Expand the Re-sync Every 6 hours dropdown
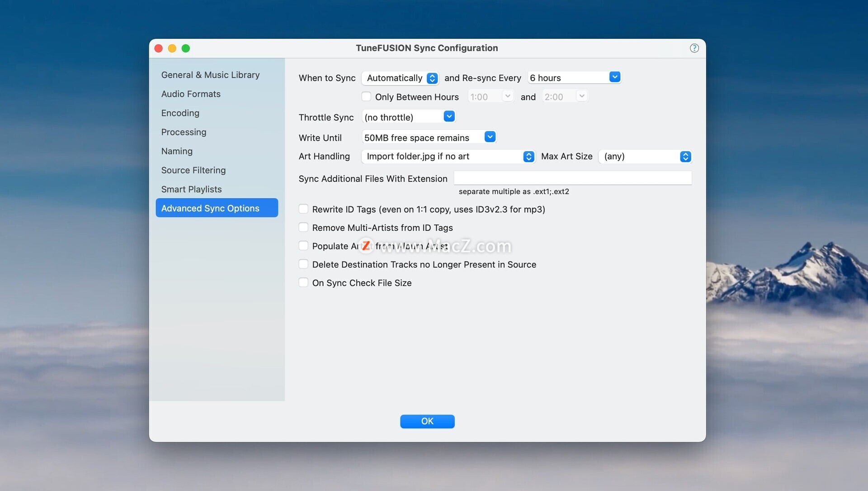 [574, 78]
